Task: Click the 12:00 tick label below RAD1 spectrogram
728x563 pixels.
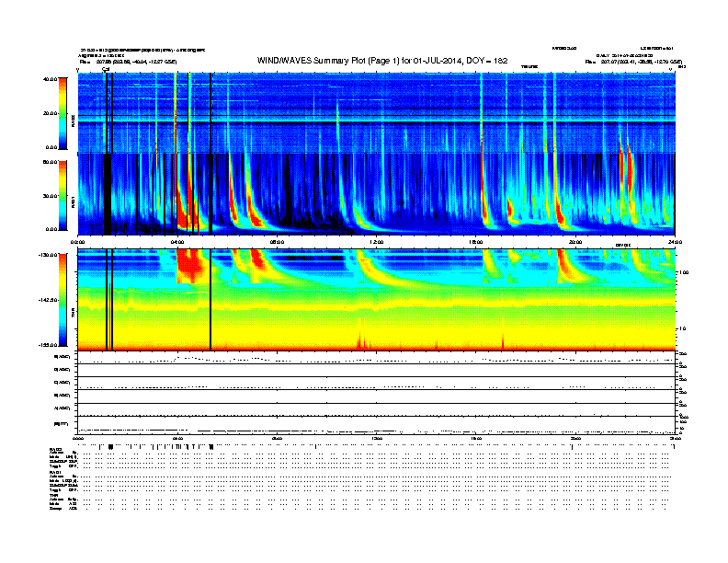Action: tap(377, 242)
